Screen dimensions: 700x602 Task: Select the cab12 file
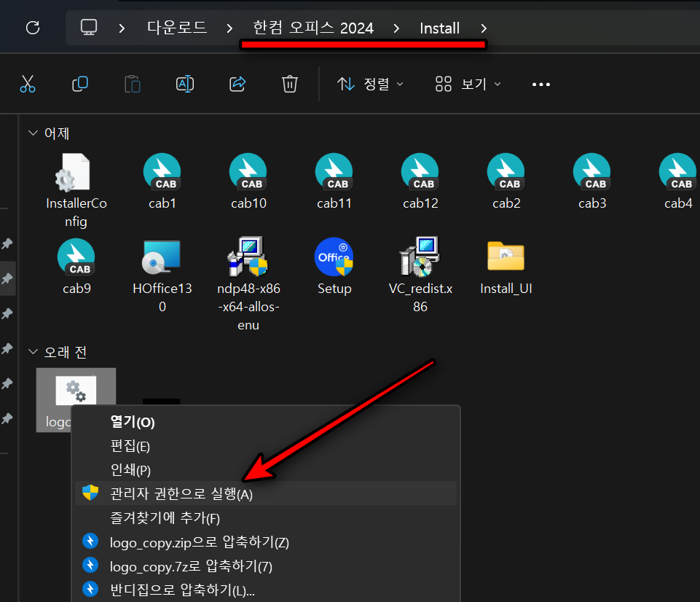click(420, 181)
